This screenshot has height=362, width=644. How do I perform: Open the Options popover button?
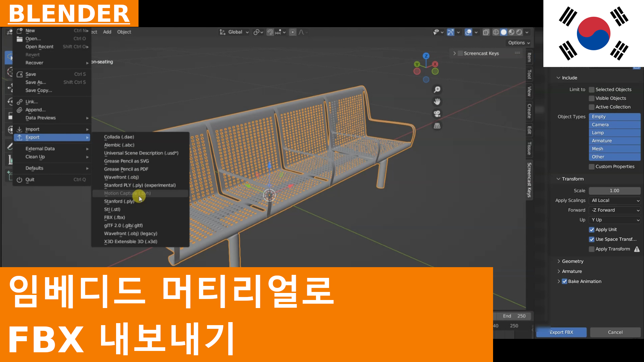pyautogui.click(x=519, y=43)
